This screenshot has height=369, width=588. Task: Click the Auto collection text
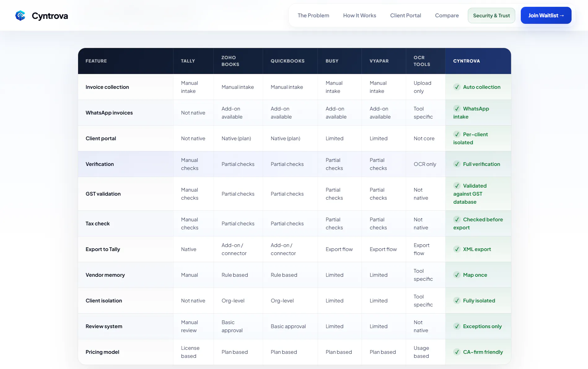coord(482,87)
